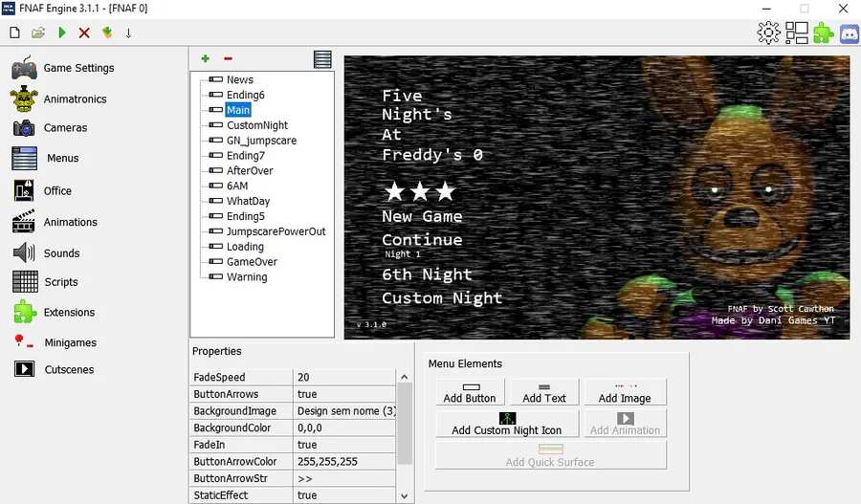Click Add Image button
Image resolution: width=861 pixels, height=504 pixels.
(x=625, y=392)
